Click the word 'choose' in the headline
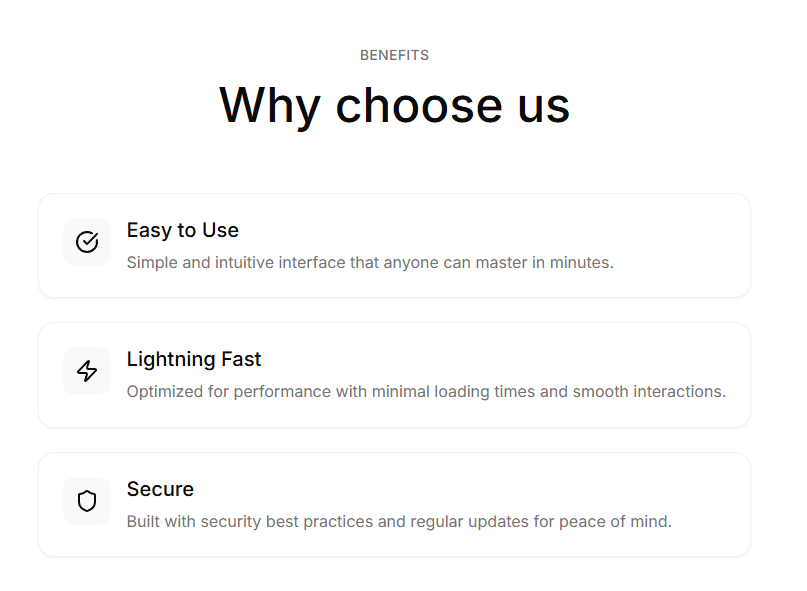The width and height of the screenshot is (807, 591). pos(417,105)
